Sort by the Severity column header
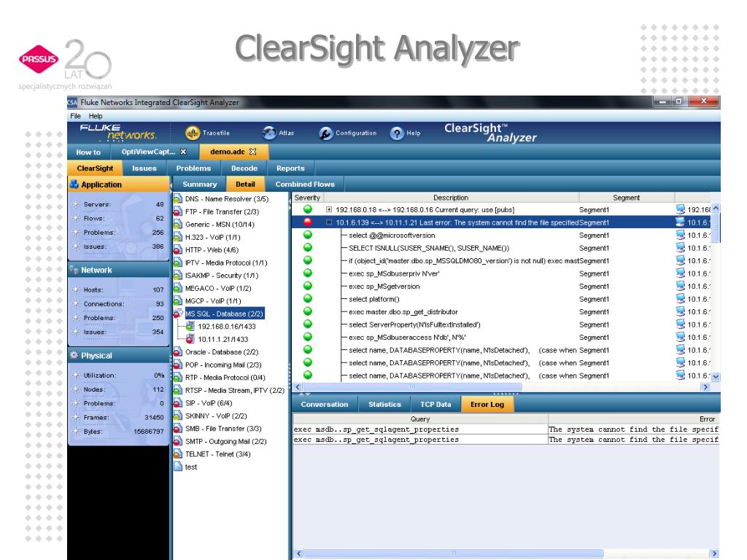This screenshot has width=747, height=560. pos(307,198)
